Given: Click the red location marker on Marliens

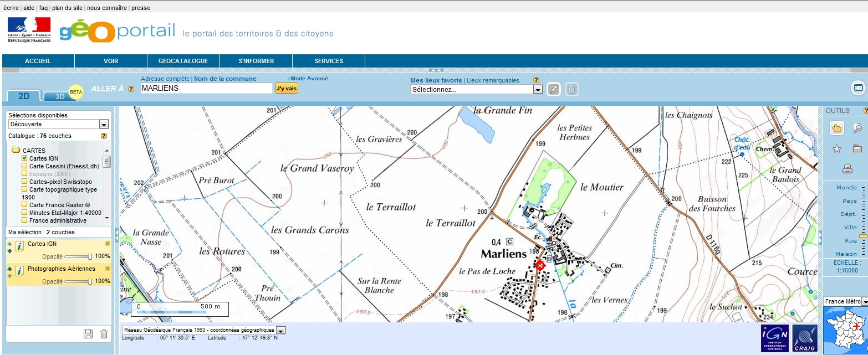Looking at the screenshot, I should coord(540,266).
